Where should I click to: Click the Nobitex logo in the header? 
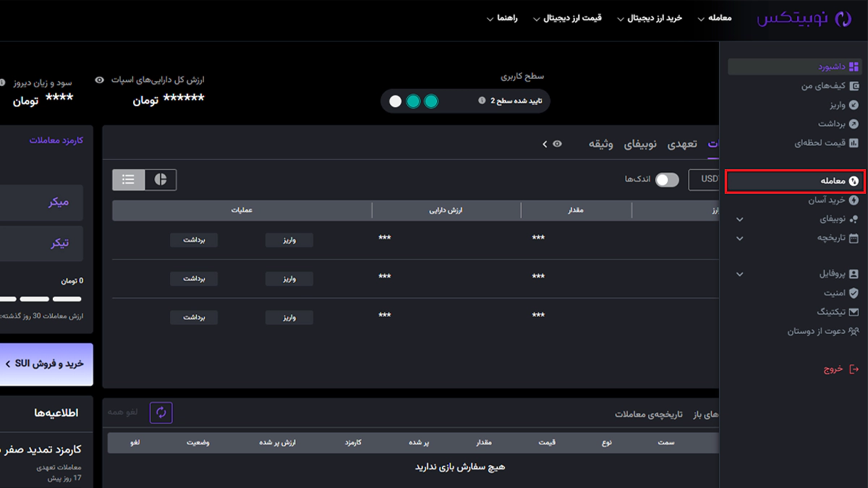805,19
